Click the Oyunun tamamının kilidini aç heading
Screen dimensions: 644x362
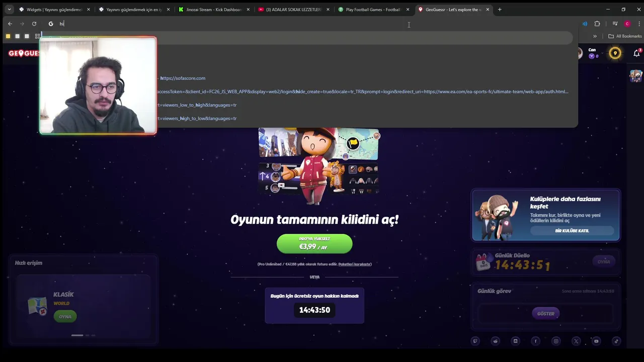click(314, 220)
